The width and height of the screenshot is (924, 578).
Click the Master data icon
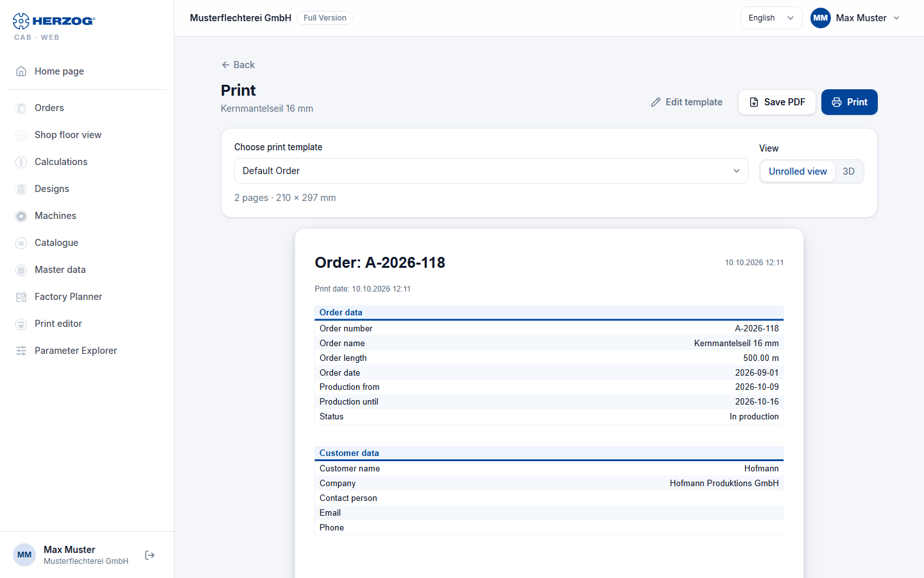pyautogui.click(x=21, y=270)
